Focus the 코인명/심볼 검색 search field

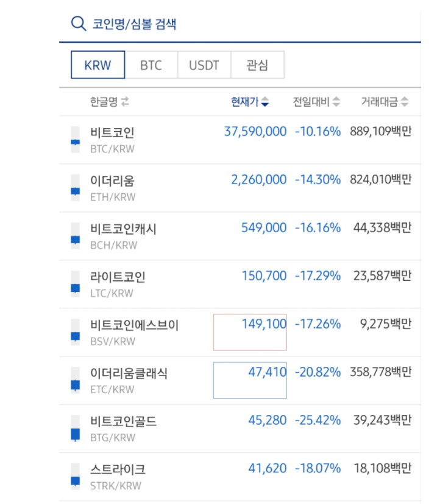coord(244,24)
